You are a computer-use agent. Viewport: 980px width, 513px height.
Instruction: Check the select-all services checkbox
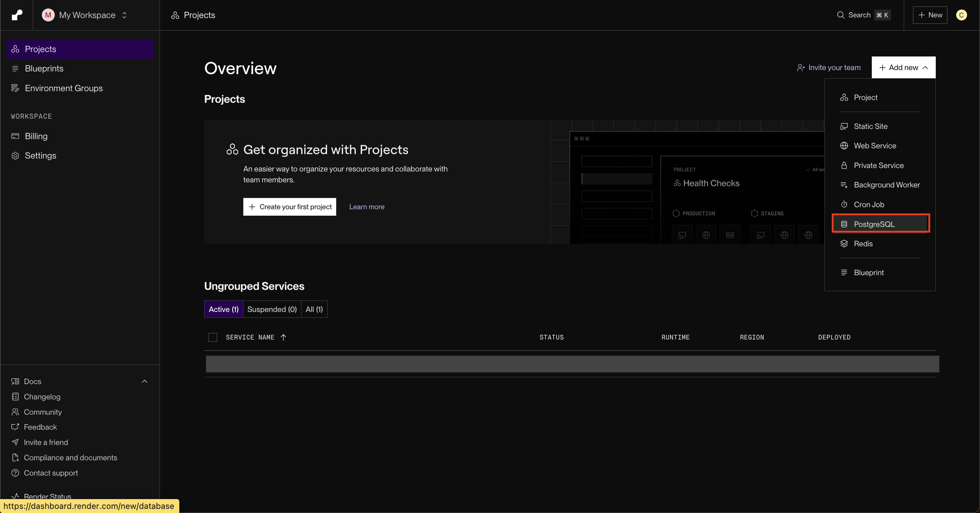click(x=213, y=337)
